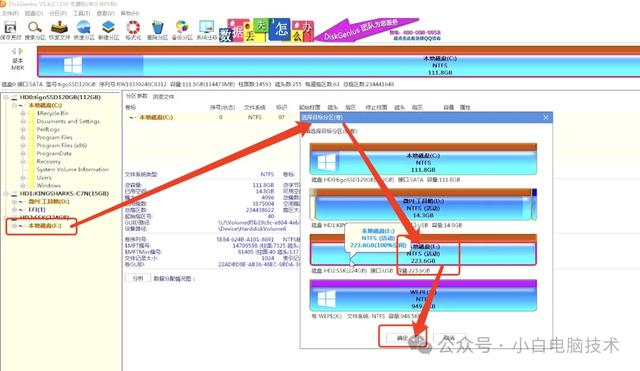Expand the Program Files folder node

(x=23, y=137)
